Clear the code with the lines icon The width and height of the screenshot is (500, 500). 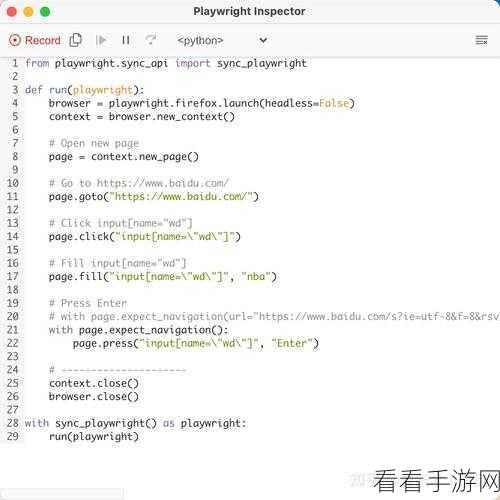click(481, 40)
